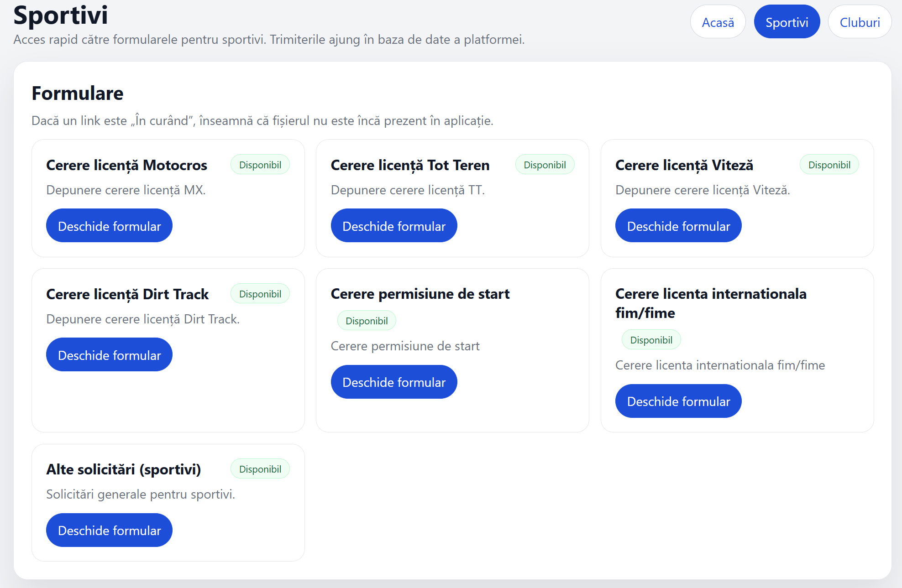Image resolution: width=902 pixels, height=588 pixels.
Task: Switch to the Cluburi tab
Action: click(x=860, y=22)
